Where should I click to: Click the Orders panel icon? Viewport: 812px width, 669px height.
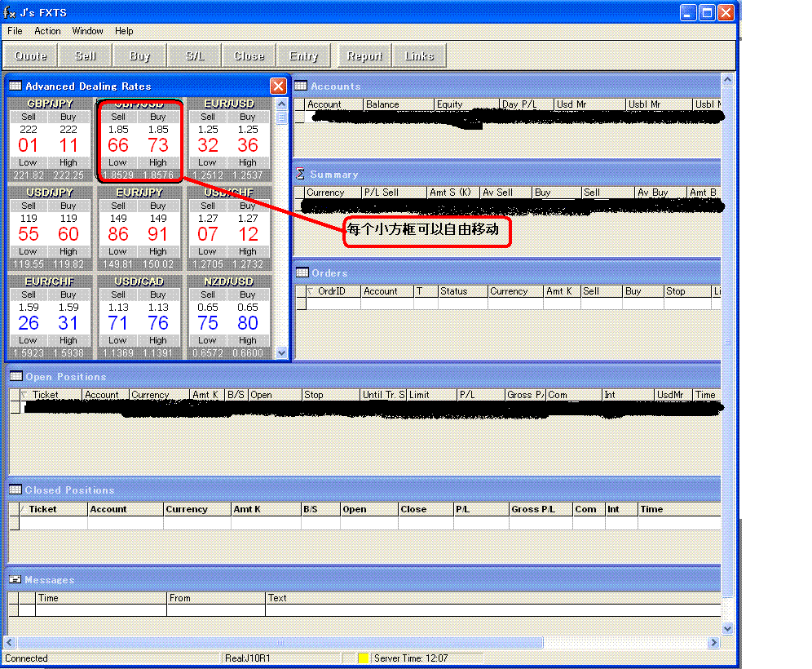click(x=303, y=273)
